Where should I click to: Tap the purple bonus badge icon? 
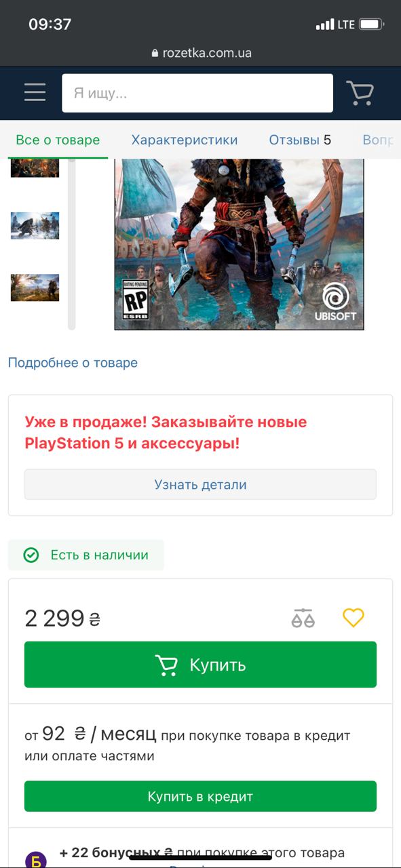[x=36, y=859]
